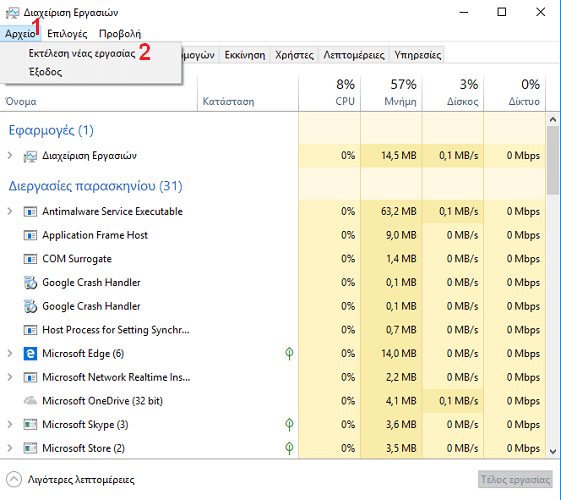Screen dimensions: 561x500
Task: Click the green leaf status icon for Microsoft Skype
Action: tap(289, 425)
